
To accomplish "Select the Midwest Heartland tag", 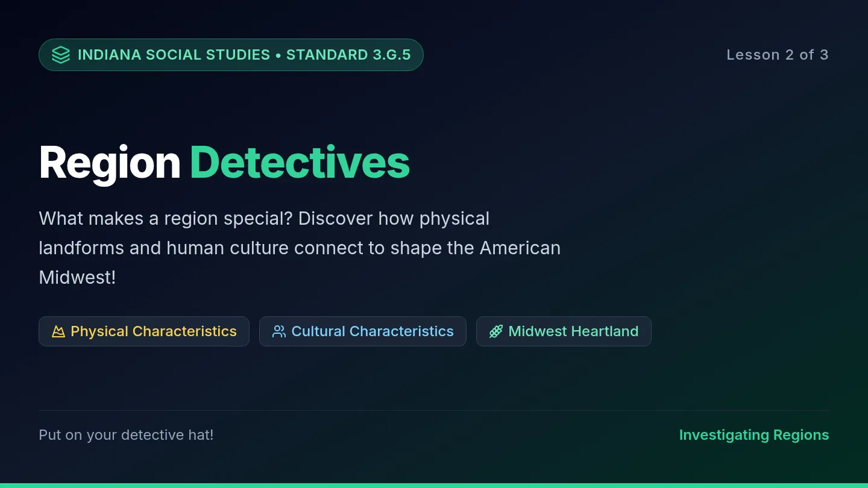I will click(x=564, y=331).
